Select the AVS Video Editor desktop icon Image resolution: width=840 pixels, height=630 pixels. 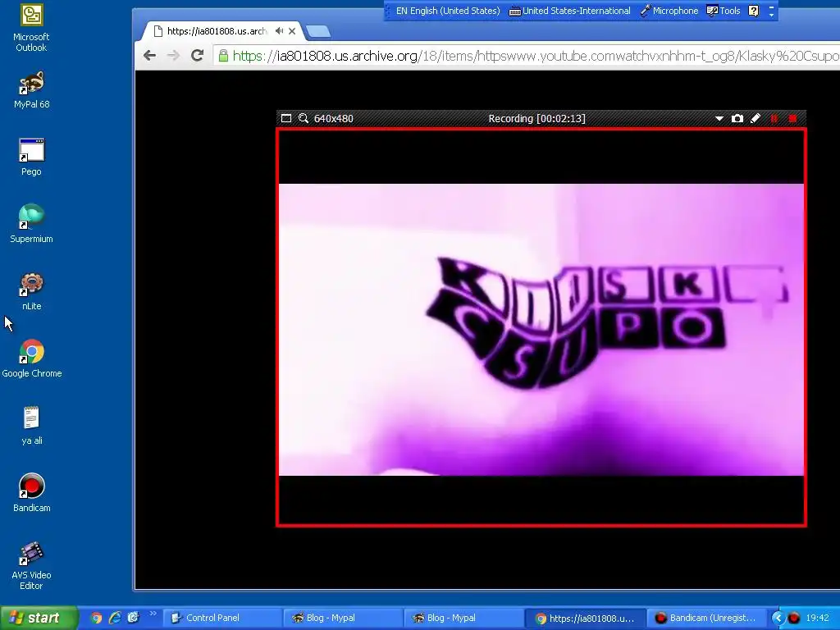coord(31,566)
